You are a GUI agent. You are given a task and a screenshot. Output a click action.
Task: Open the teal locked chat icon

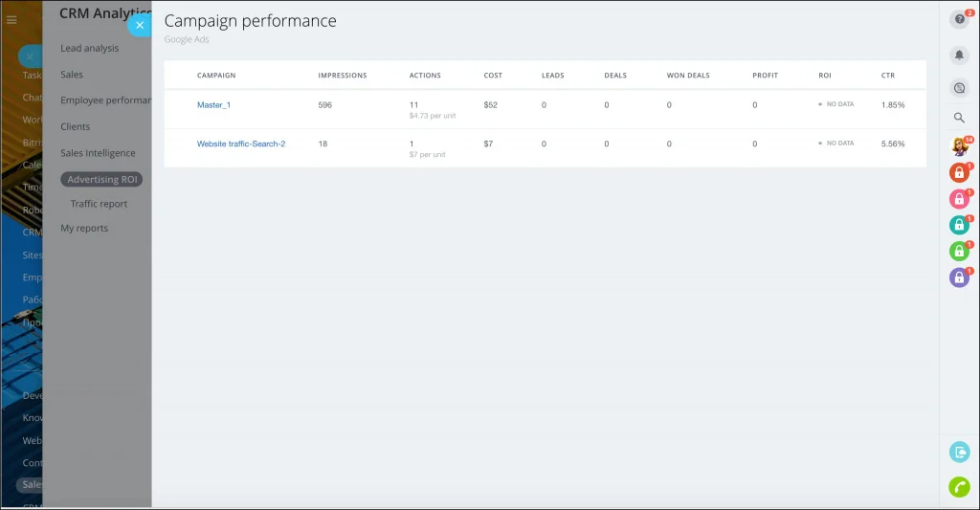pyautogui.click(x=959, y=225)
